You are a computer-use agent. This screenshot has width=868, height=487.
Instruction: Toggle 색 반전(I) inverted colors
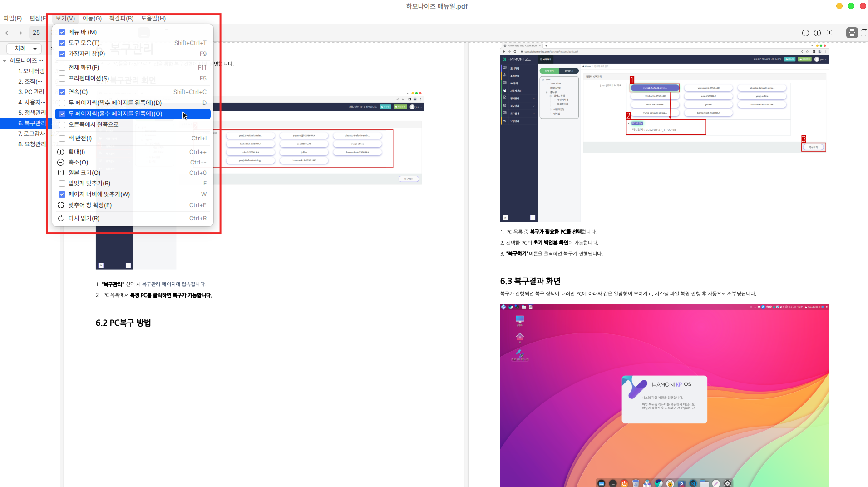click(x=62, y=139)
